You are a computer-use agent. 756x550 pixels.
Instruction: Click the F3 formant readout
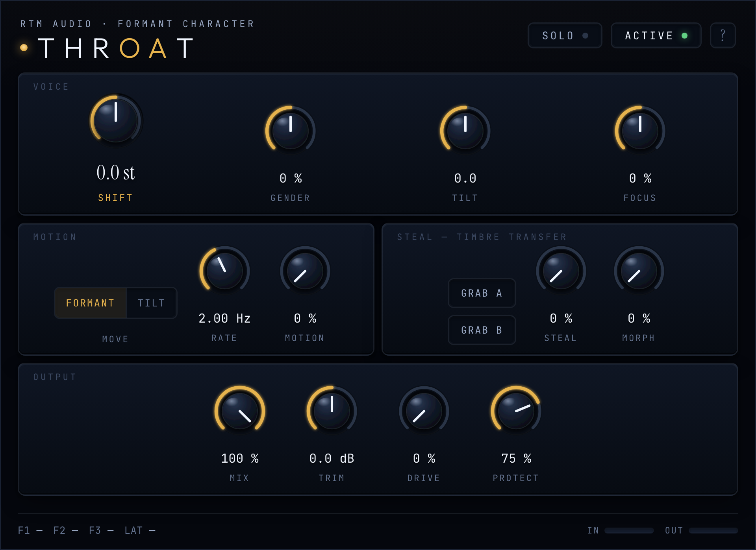click(101, 530)
